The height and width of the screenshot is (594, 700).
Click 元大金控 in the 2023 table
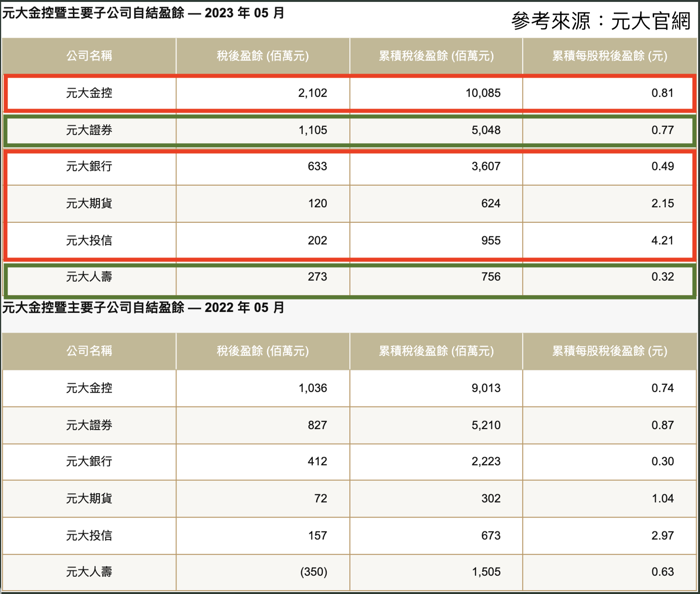[89, 93]
